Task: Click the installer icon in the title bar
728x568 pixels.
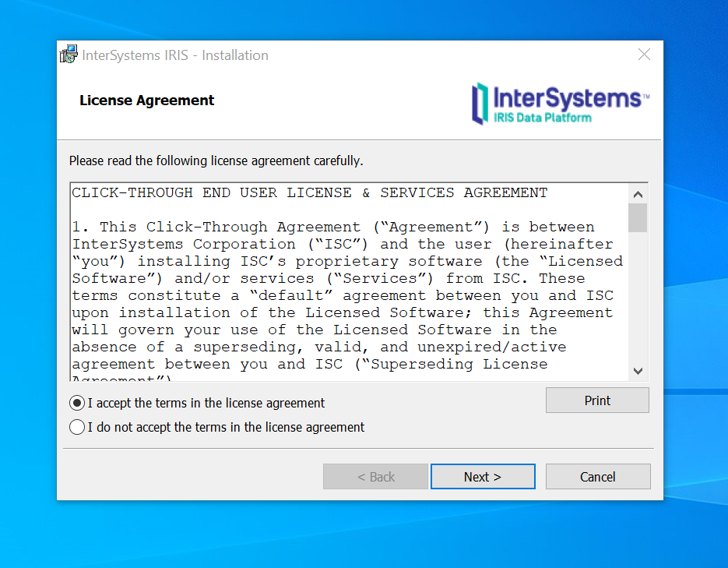Action: coord(69,55)
